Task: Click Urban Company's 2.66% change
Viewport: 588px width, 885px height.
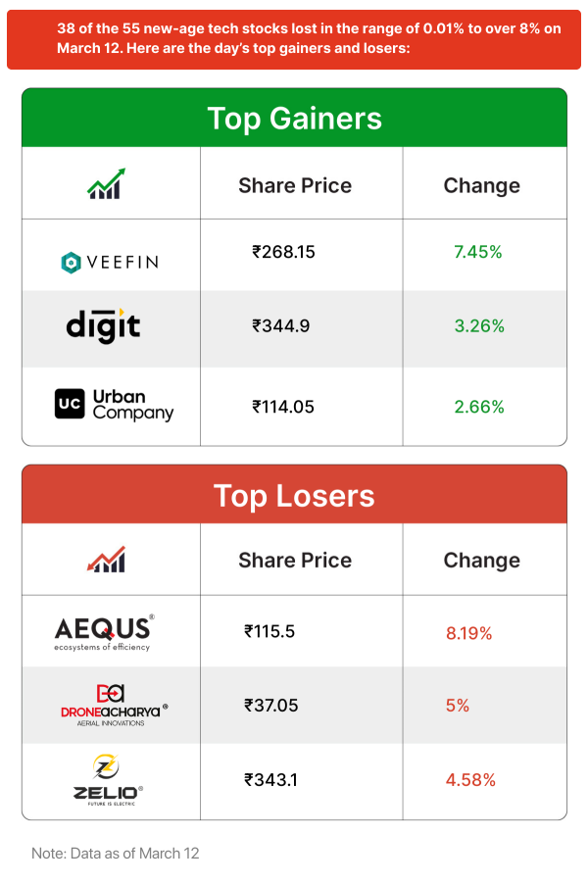Action: [x=478, y=406]
